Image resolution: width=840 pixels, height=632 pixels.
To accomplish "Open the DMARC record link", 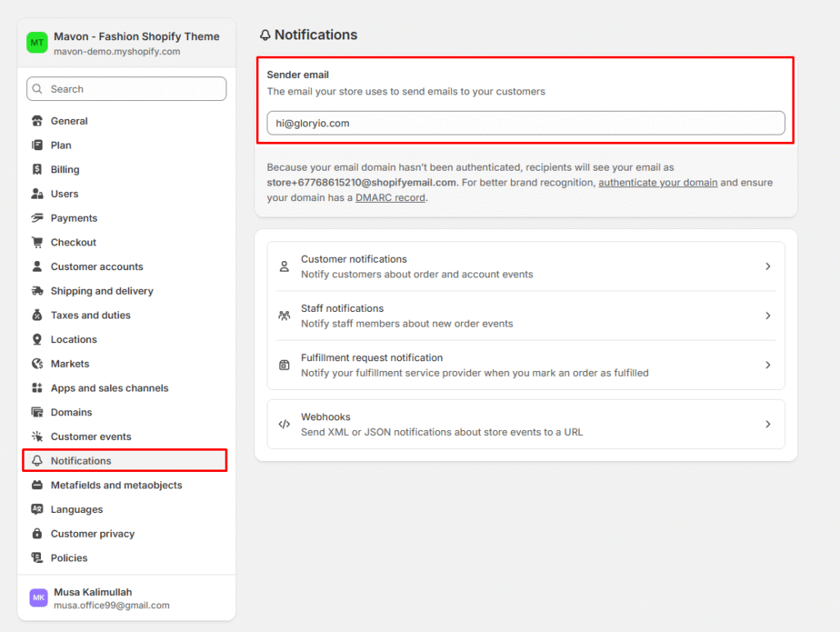I will pos(390,198).
